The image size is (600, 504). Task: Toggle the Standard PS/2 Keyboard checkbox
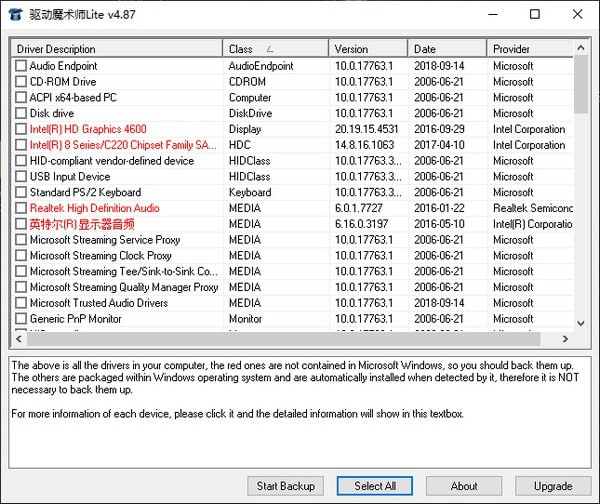21,192
